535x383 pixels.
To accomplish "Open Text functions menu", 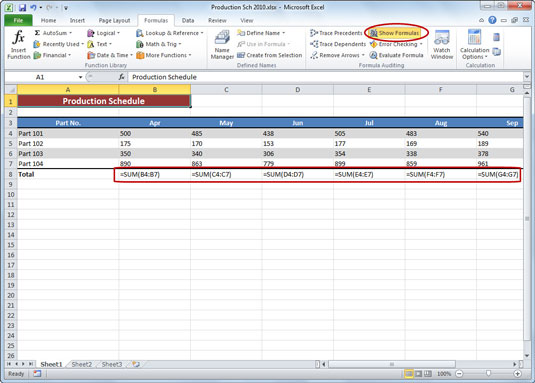I will tap(99, 44).
